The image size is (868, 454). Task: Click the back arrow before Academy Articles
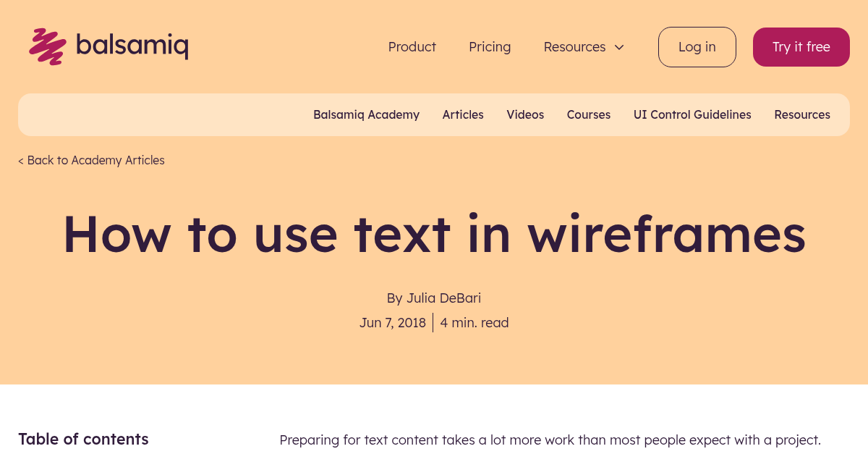coord(21,160)
